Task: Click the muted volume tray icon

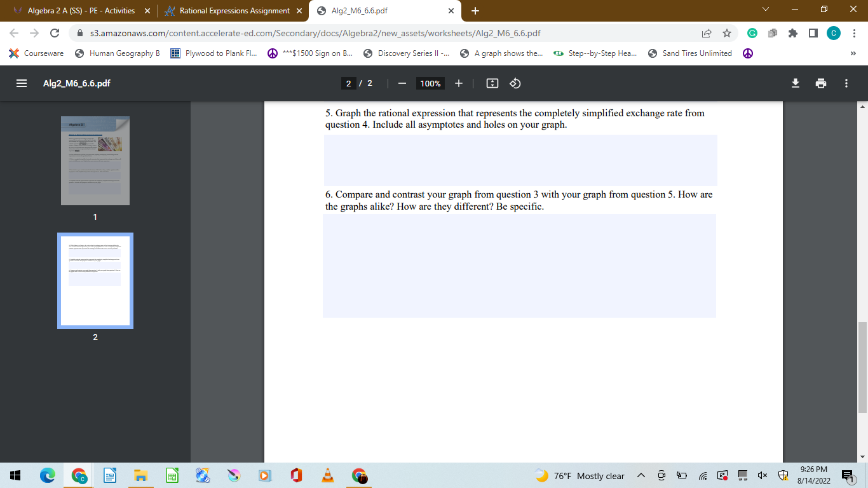Action: coord(761,476)
